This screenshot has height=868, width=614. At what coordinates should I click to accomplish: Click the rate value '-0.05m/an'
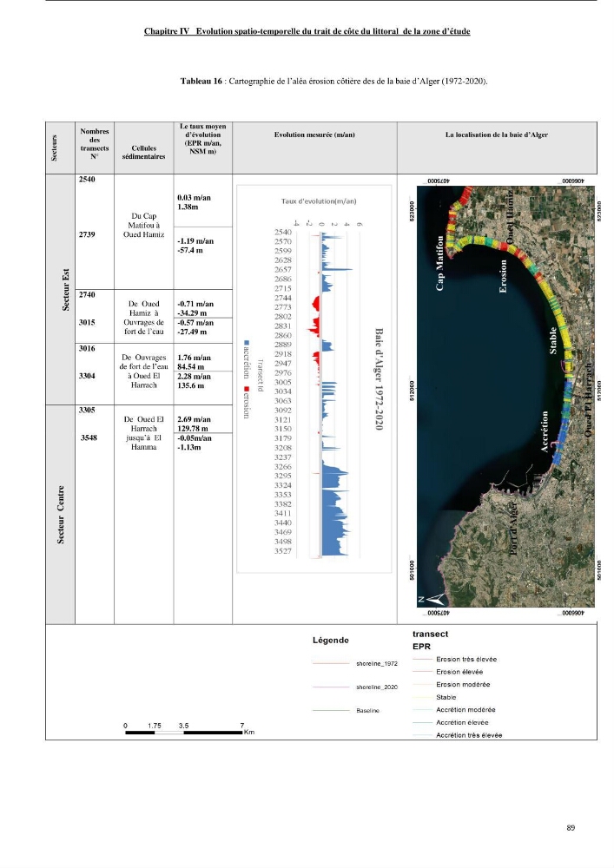click(195, 437)
